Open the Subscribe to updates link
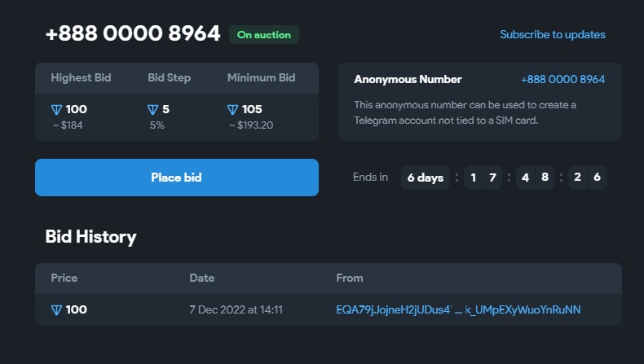The image size is (644, 364). click(553, 34)
